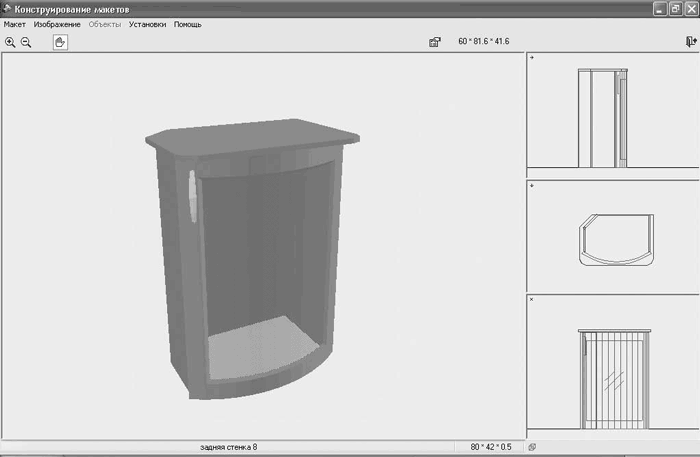The height and width of the screenshot is (457, 700).
Task: Click the down arrow marker in top view
Action: click(x=532, y=185)
